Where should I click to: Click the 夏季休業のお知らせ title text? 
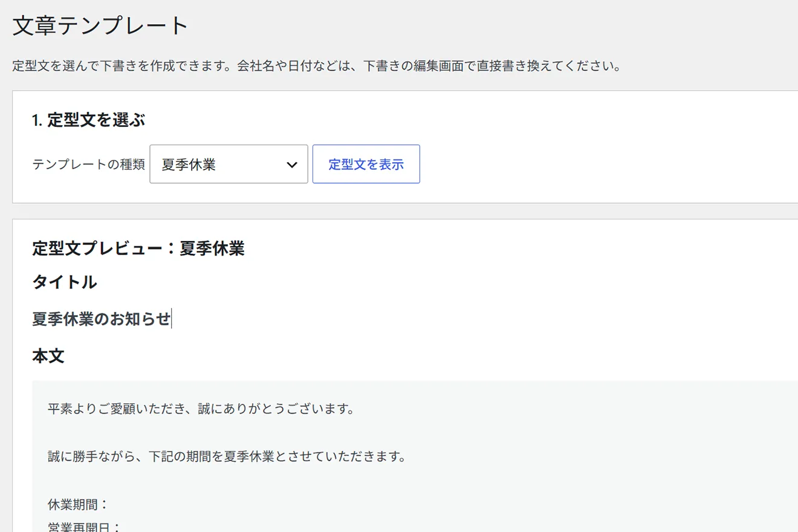click(102, 319)
